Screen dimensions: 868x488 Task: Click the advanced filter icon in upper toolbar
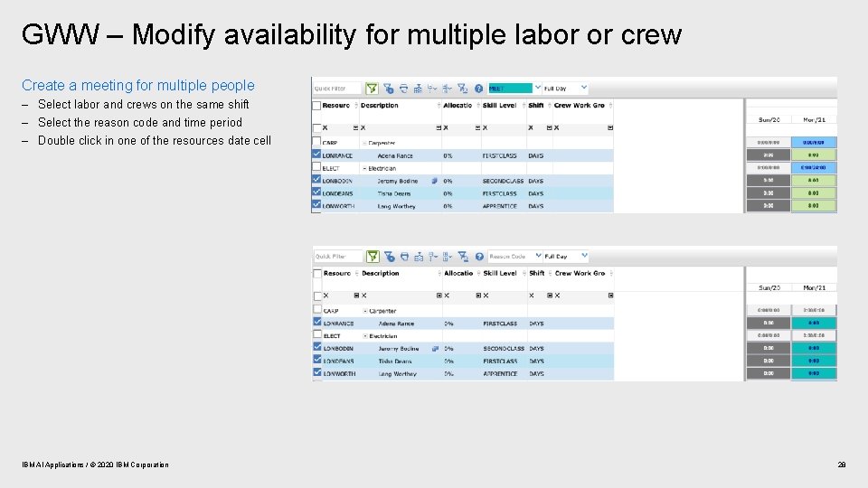click(x=389, y=89)
